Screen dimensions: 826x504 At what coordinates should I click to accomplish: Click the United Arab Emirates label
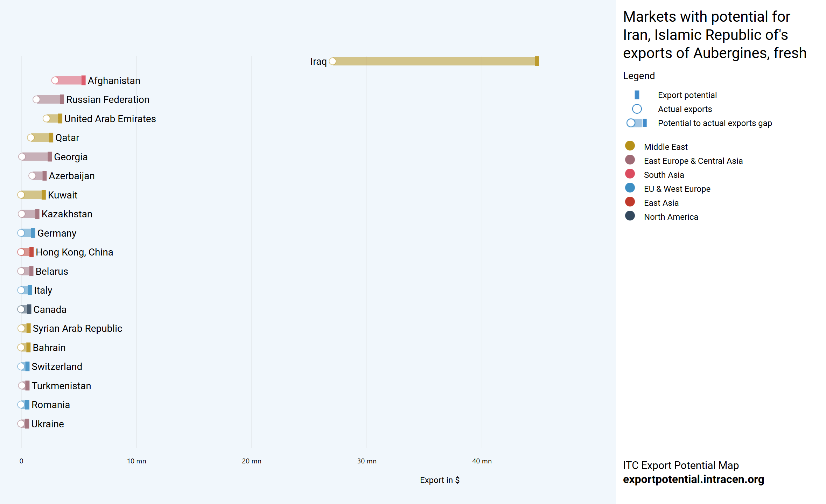point(110,119)
